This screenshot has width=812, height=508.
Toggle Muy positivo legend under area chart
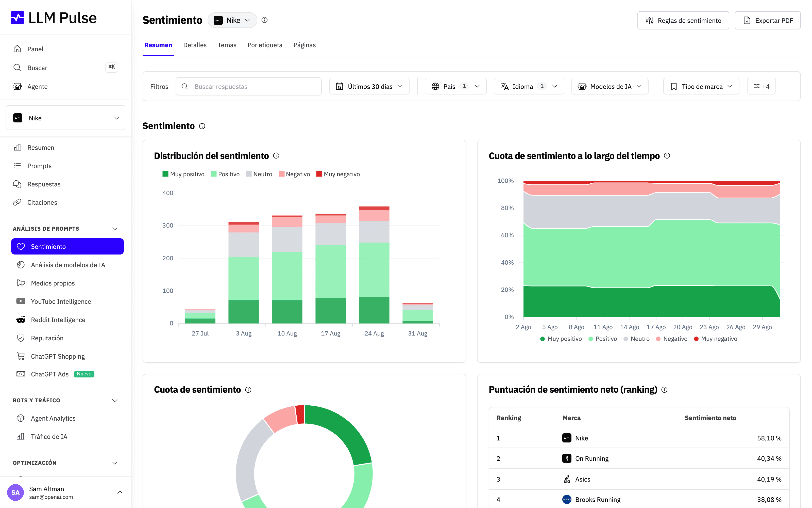coord(561,339)
